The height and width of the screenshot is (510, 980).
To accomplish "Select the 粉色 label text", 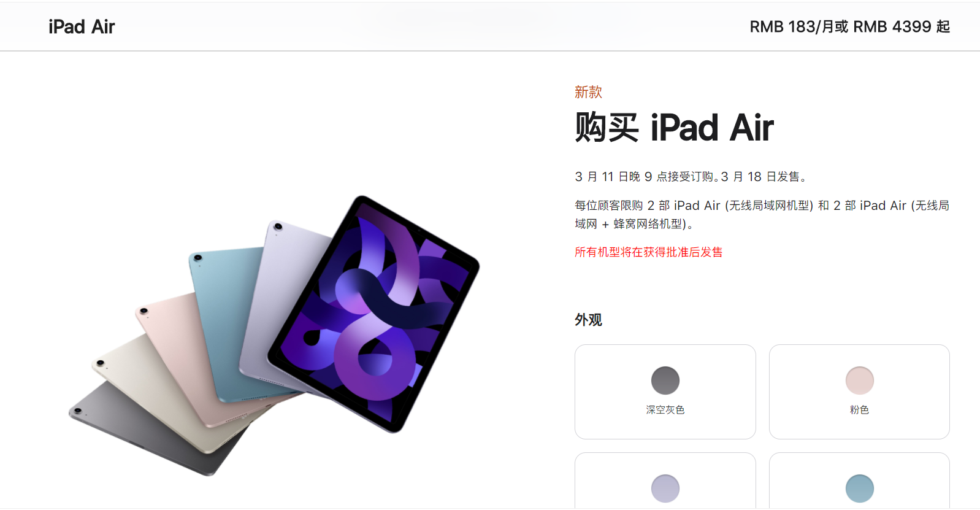I will click(859, 410).
